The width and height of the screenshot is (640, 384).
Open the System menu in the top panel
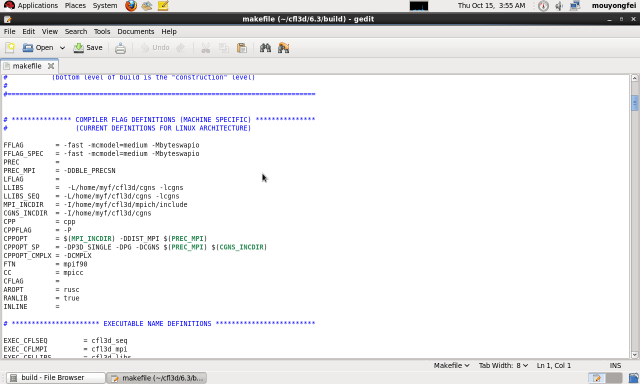pyautogui.click(x=105, y=5)
